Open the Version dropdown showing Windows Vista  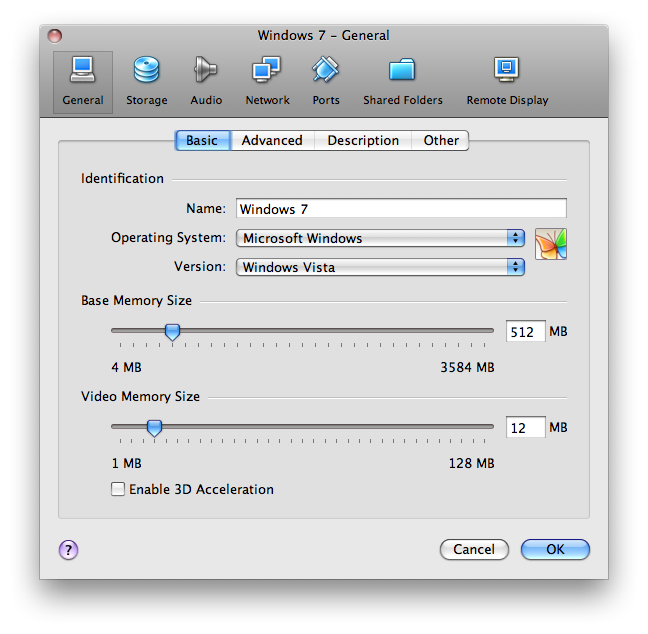tap(380, 267)
